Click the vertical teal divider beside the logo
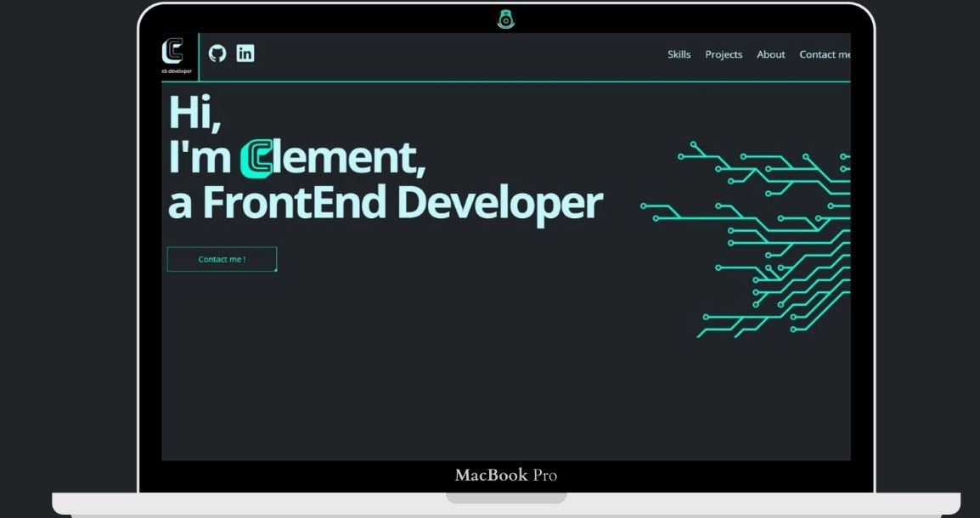 (x=199, y=56)
